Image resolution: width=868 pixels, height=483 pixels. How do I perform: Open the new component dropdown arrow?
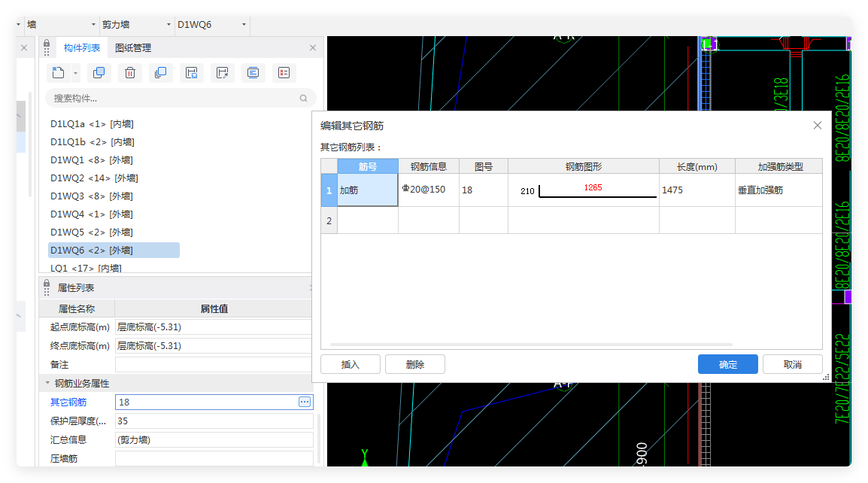(x=75, y=73)
